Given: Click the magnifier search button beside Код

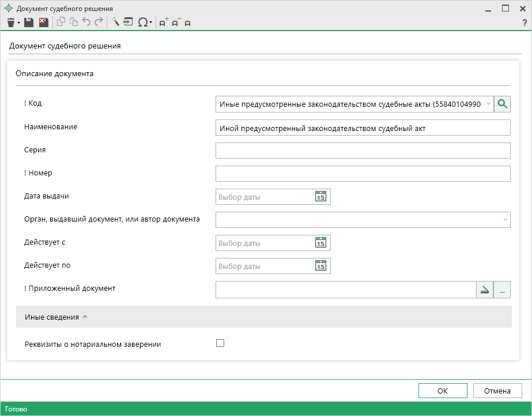Looking at the screenshot, I should pos(503,104).
